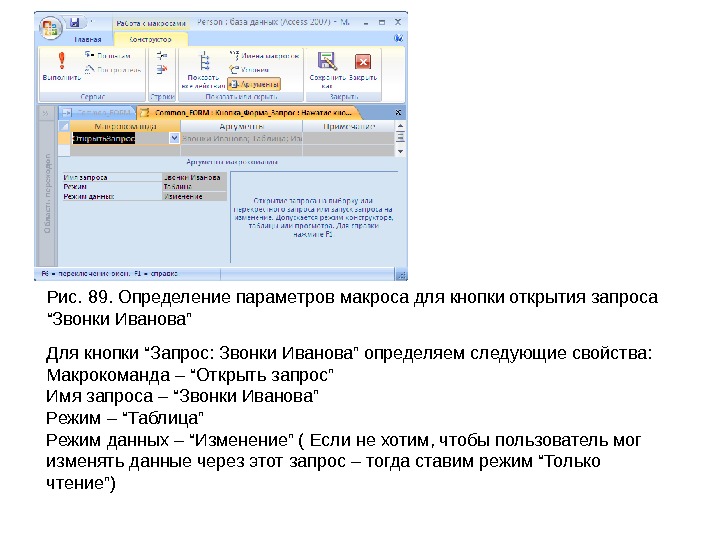This screenshot has width=720, height=540.
Task: Toggle the Имена макросов column
Action: point(264,56)
